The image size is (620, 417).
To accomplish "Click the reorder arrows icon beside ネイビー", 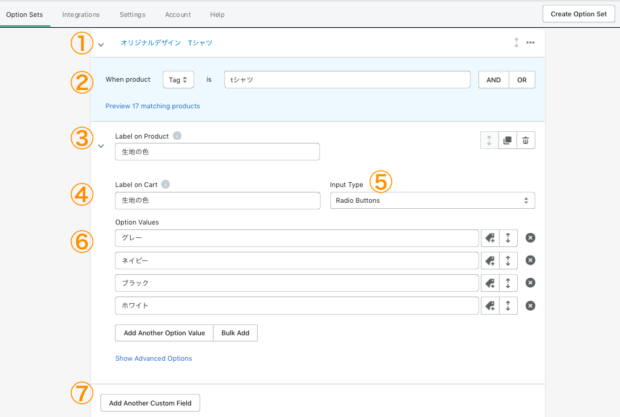I will 509,260.
